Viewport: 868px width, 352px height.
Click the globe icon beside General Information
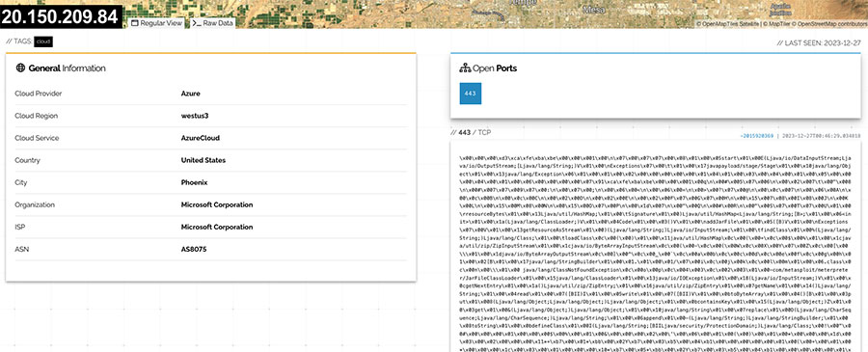(20, 68)
